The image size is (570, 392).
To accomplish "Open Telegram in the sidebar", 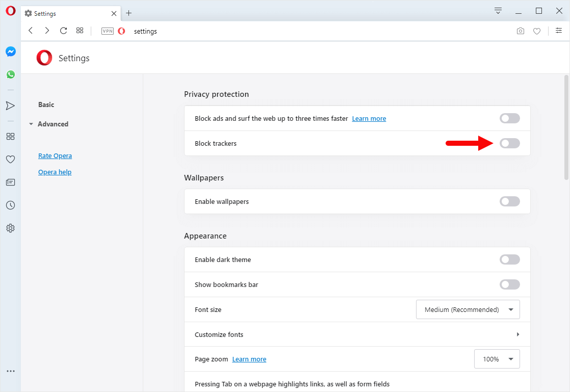I will click(x=10, y=106).
